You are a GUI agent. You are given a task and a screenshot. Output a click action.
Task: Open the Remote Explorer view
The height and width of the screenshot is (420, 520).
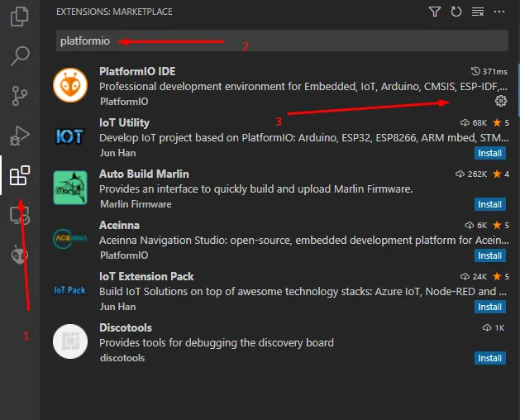(x=20, y=216)
